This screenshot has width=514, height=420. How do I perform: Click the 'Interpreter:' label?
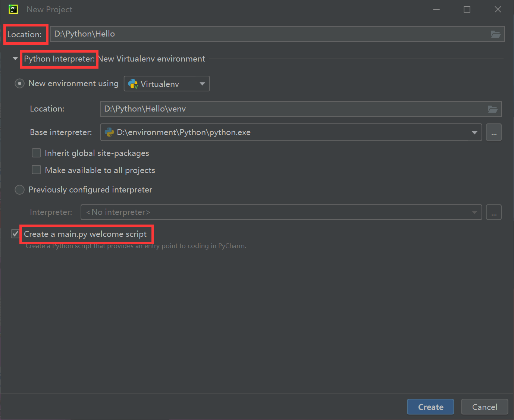click(51, 212)
